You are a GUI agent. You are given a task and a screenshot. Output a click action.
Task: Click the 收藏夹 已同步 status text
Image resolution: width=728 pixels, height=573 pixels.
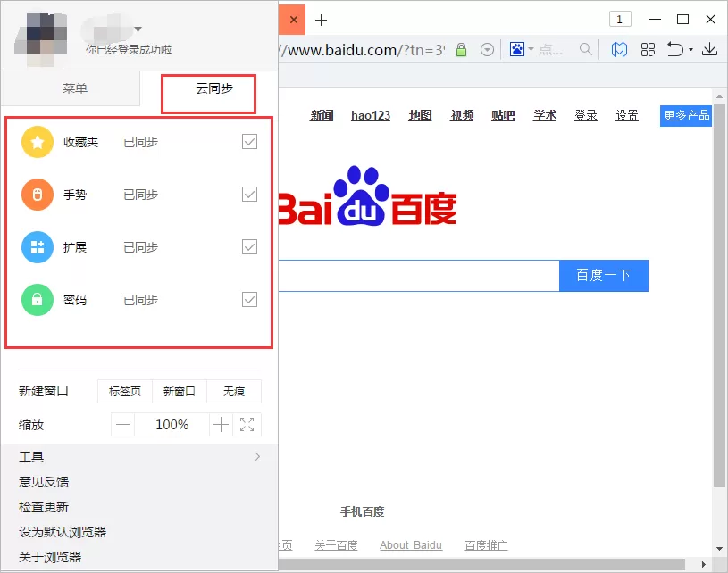(x=140, y=142)
